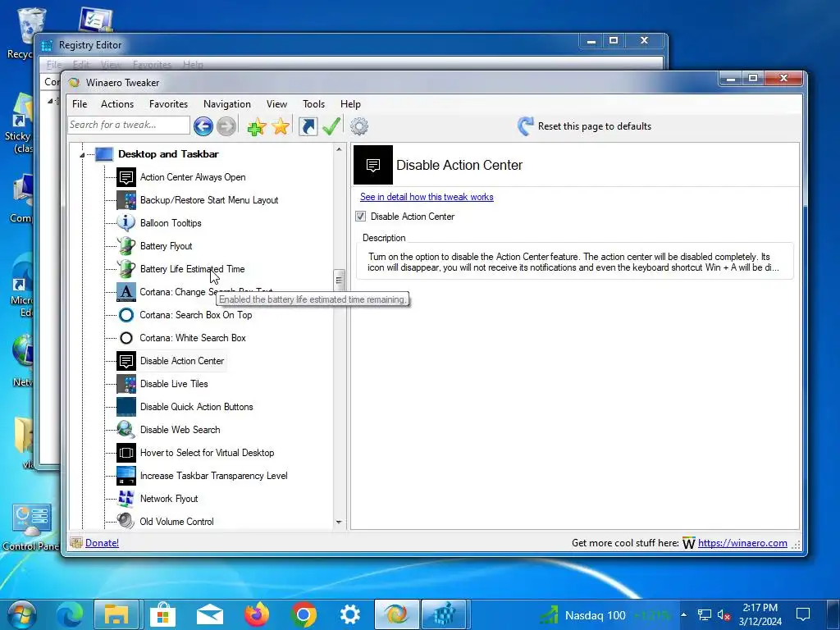
Task: Open favorites via the yellow star icon
Action: click(x=281, y=126)
